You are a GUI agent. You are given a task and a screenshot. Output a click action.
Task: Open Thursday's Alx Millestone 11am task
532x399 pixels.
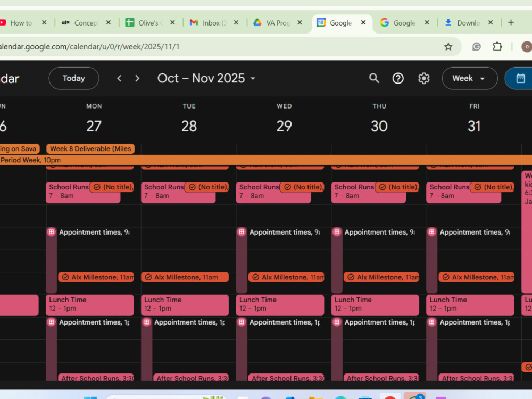tap(381, 277)
